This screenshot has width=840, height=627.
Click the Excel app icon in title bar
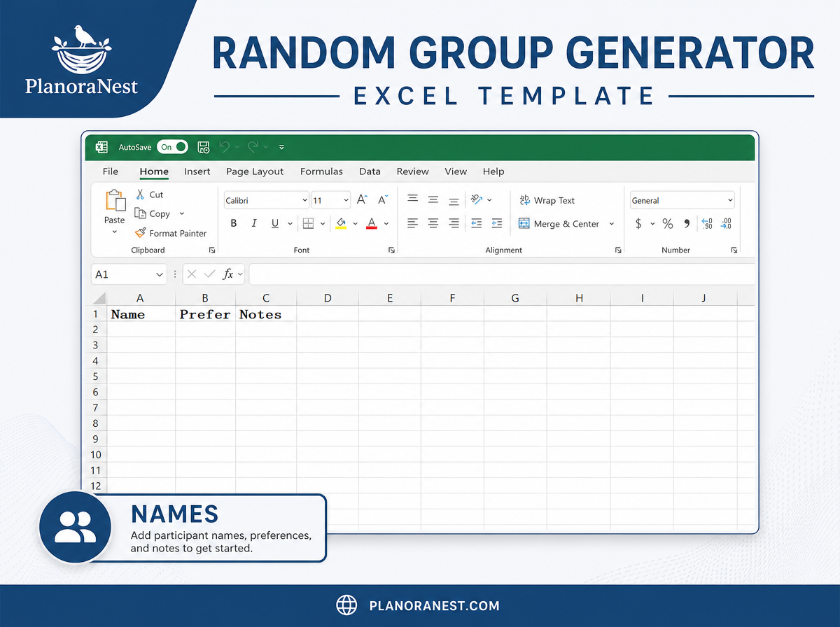[101, 147]
